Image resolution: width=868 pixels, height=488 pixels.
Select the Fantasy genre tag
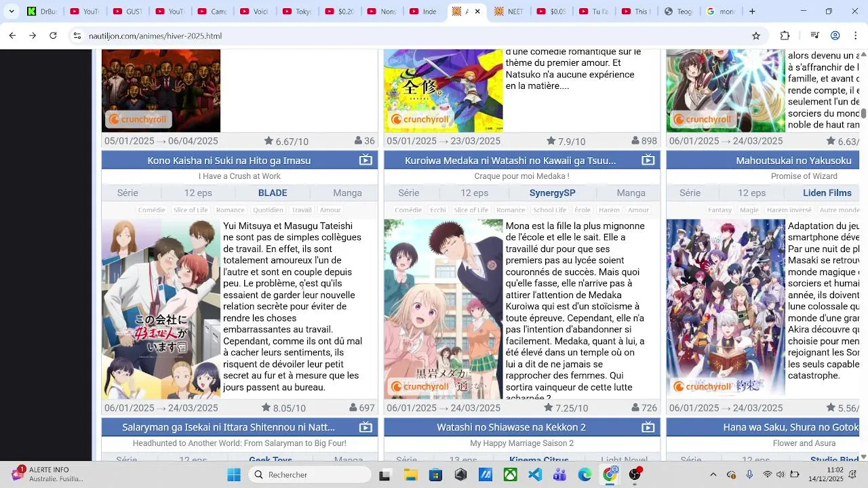tap(720, 210)
